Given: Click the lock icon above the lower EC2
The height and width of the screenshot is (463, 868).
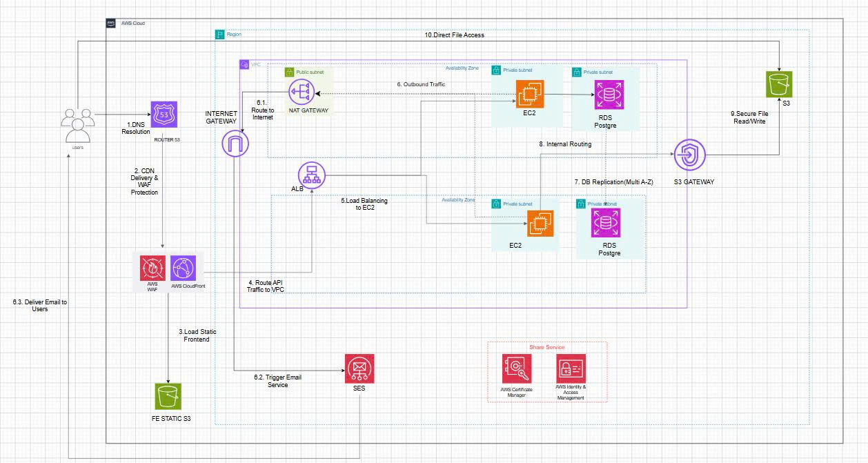Looking at the screenshot, I should 495,204.
